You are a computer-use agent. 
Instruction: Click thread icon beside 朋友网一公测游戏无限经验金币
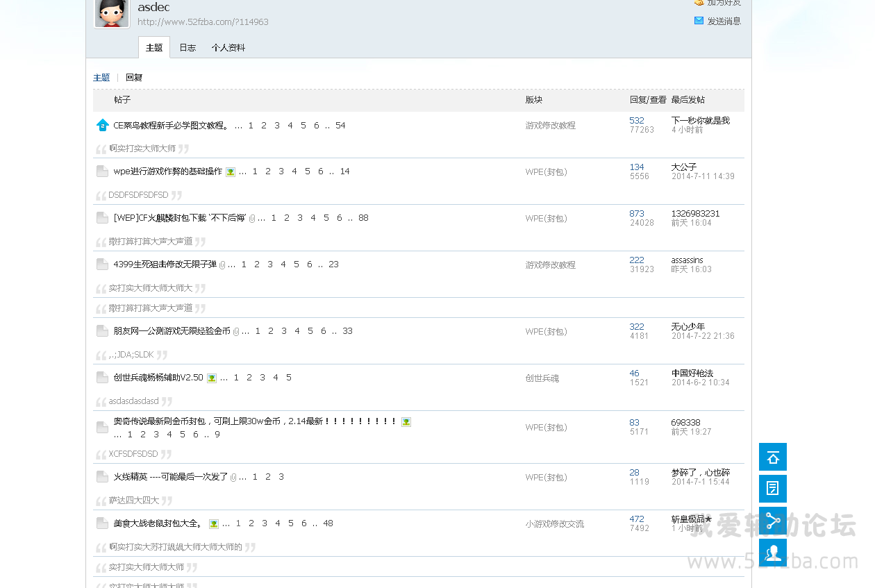pos(102,331)
